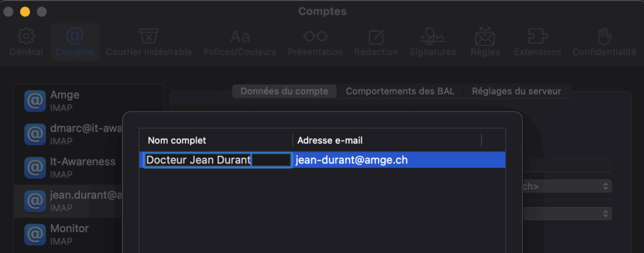Switch to Présentation preferences
Image resolution: width=644 pixels, height=253 pixels.
pos(315,42)
